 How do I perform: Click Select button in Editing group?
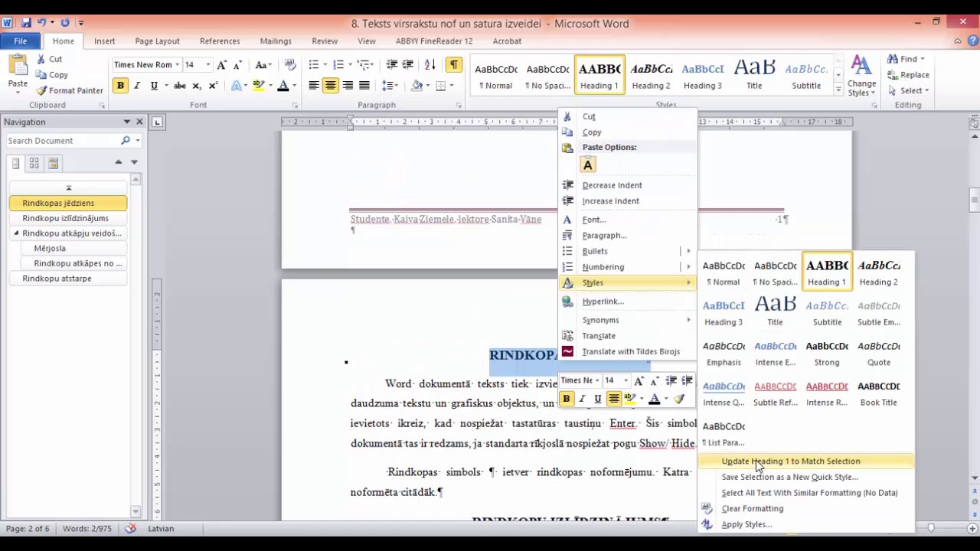pyautogui.click(x=909, y=90)
